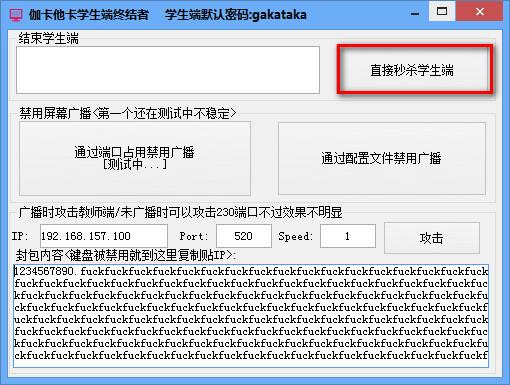Click inside the 封包内容 packet text area

pyautogui.click(x=251, y=316)
